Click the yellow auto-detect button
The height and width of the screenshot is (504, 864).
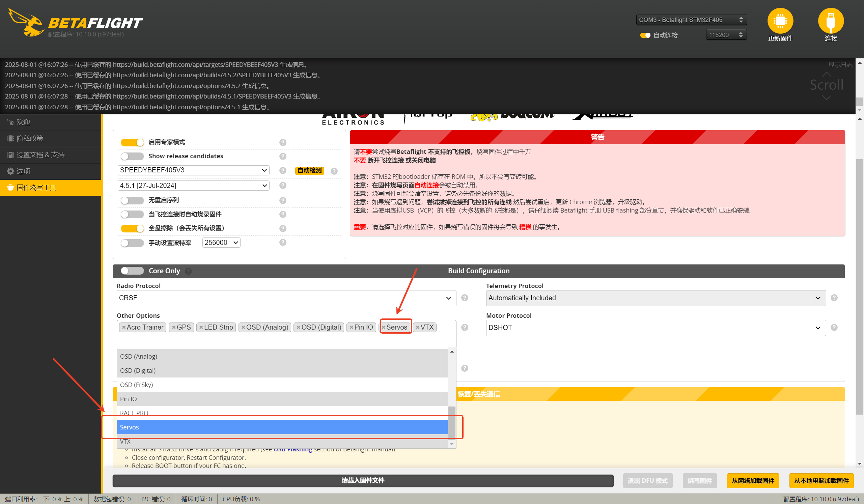point(309,170)
